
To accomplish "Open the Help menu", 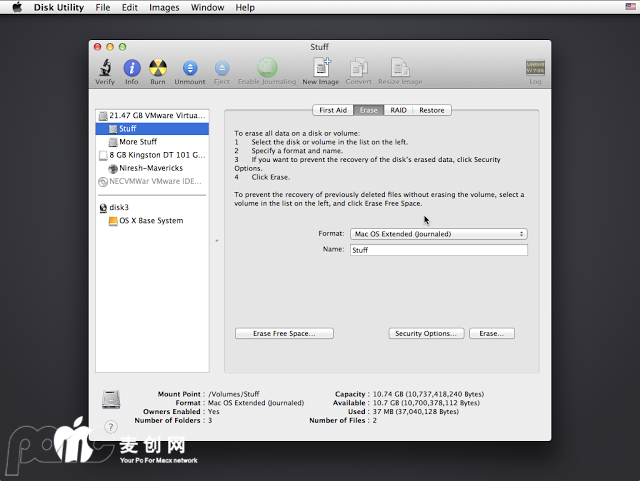I will click(245, 7).
